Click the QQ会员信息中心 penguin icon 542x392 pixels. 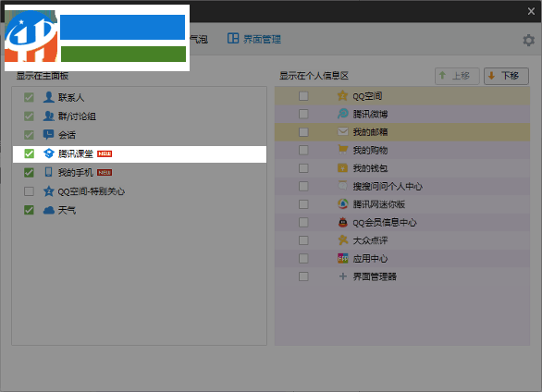pos(342,222)
